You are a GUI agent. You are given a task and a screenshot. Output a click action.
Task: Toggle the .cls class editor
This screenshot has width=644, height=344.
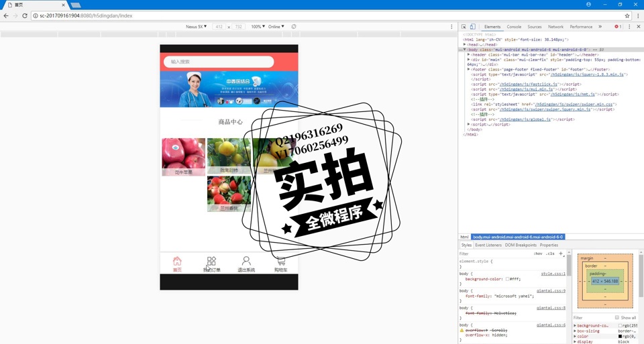pos(550,253)
